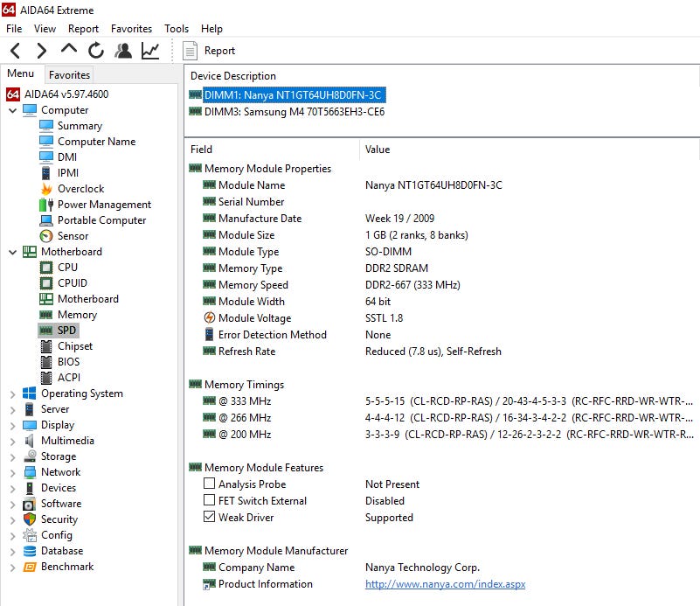Click the Error Detection Method icon
Image resolution: width=700 pixels, height=606 pixels.
pos(209,335)
